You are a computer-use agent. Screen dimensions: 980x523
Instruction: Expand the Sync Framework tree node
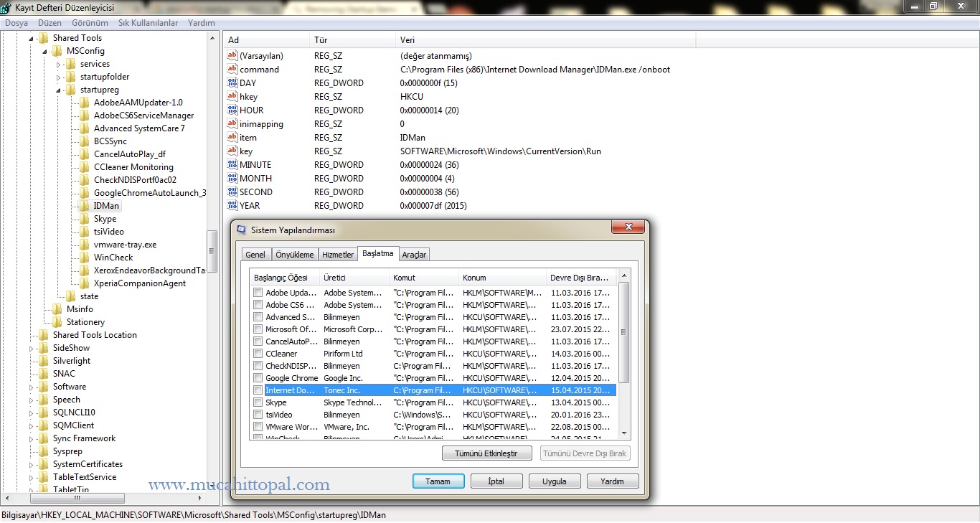pyautogui.click(x=32, y=439)
